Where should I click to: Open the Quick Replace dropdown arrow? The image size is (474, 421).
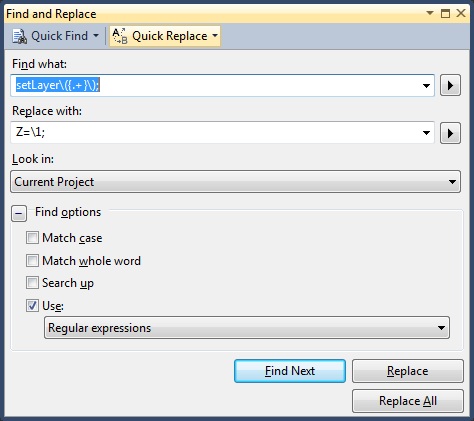pyautogui.click(x=215, y=35)
